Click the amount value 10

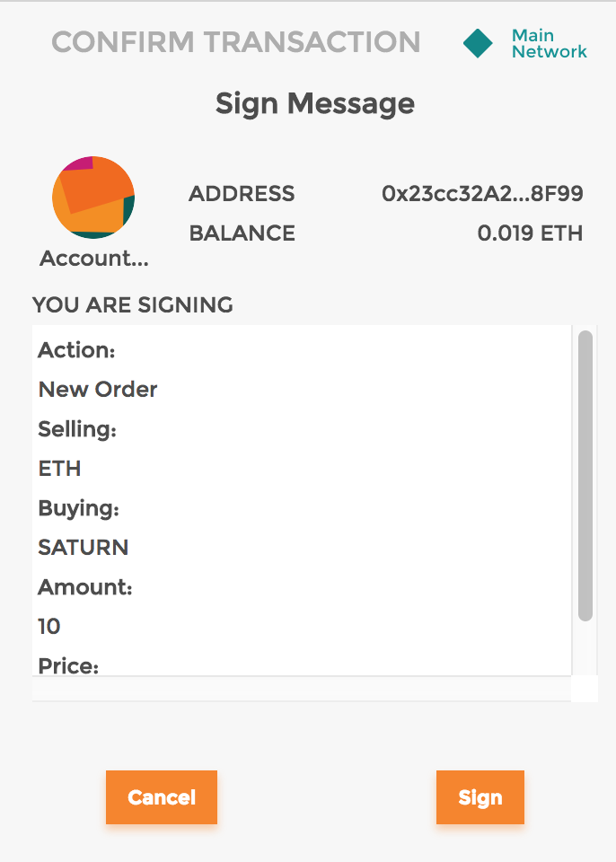tap(49, 626)
